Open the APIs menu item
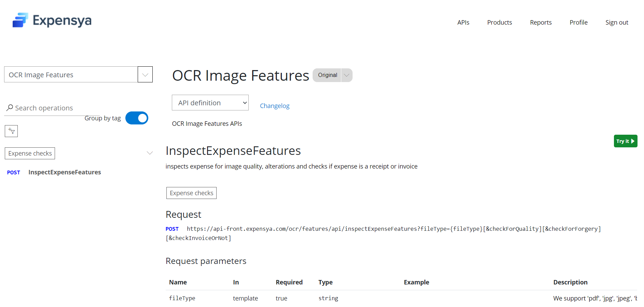Viewport: 644px width, 307px height. tap(463, 23)
